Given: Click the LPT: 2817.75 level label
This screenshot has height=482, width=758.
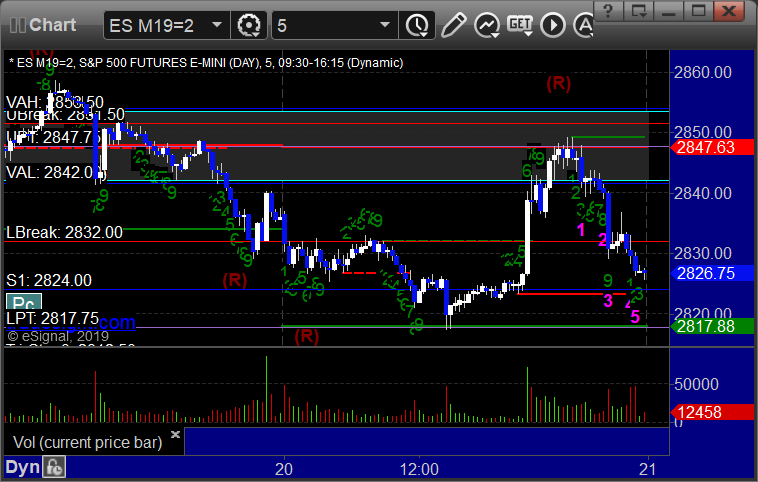Looking at the screenshot, I should click(52, 319).
